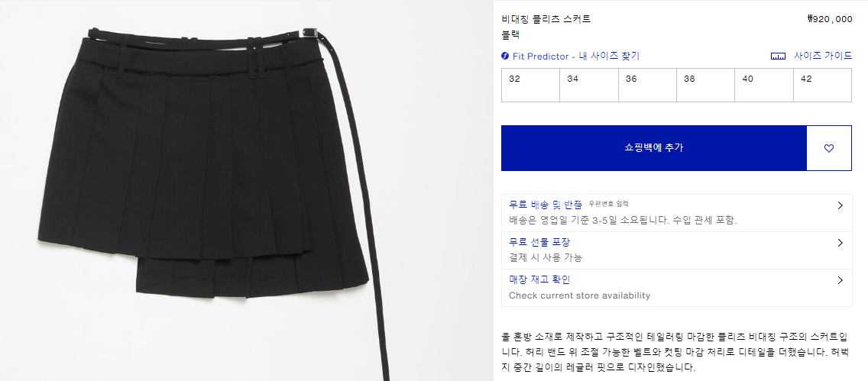Click the 우편번호 입력 link

(608, 204)
